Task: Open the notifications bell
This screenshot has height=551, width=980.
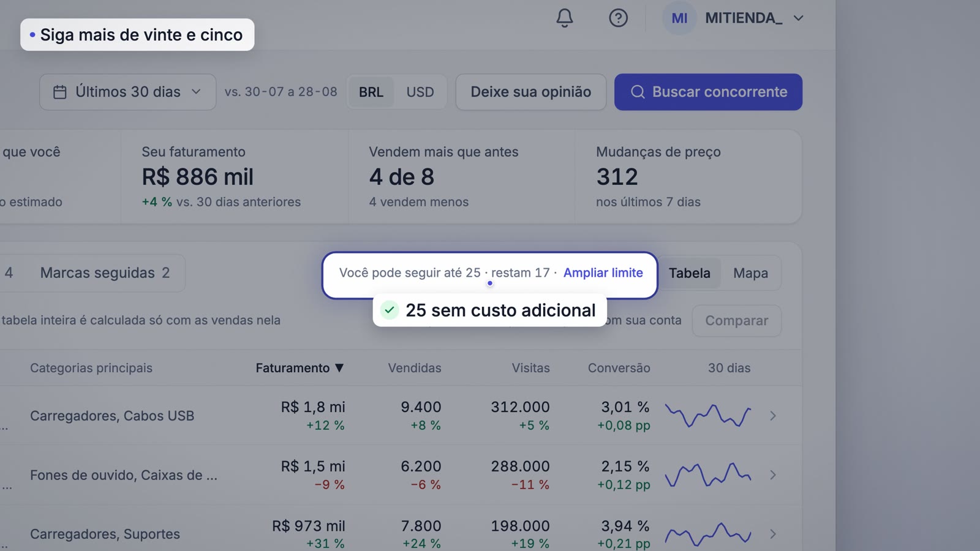Action: click(x=564, y=18)
